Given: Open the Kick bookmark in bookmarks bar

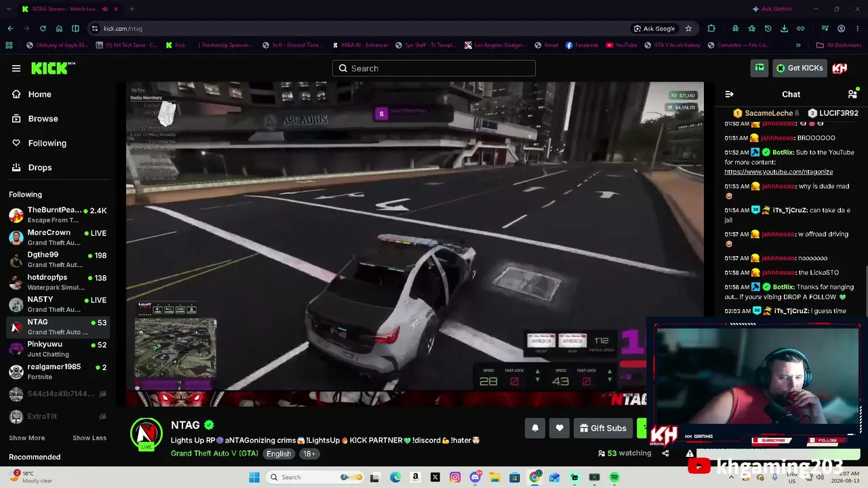Looking at the screenshot, I should click(x=176, y=45).
